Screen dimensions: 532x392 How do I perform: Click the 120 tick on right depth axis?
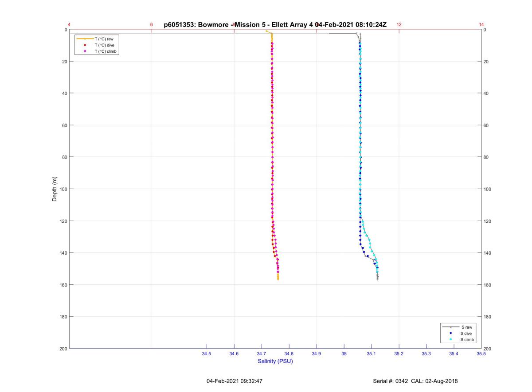click(488, 221)
